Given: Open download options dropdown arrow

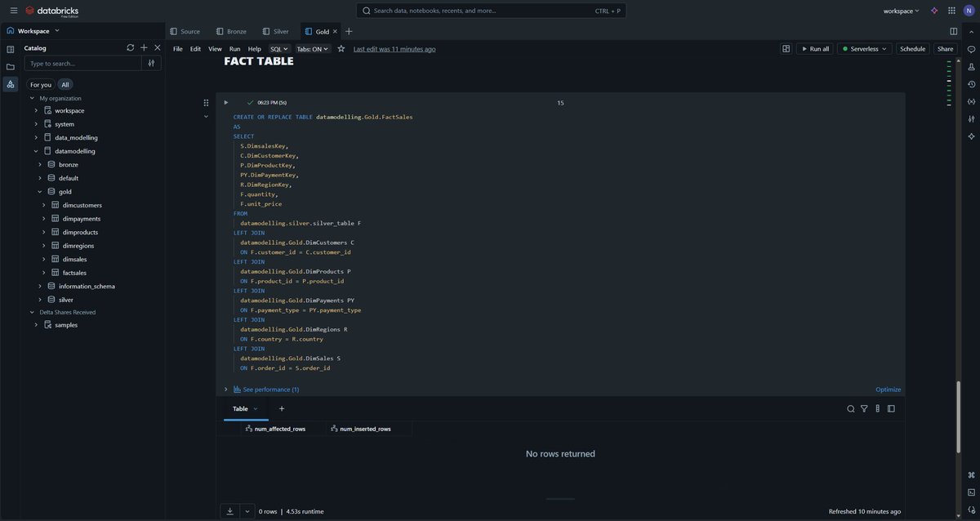Looking at the screenshot, I should (247, 511).
